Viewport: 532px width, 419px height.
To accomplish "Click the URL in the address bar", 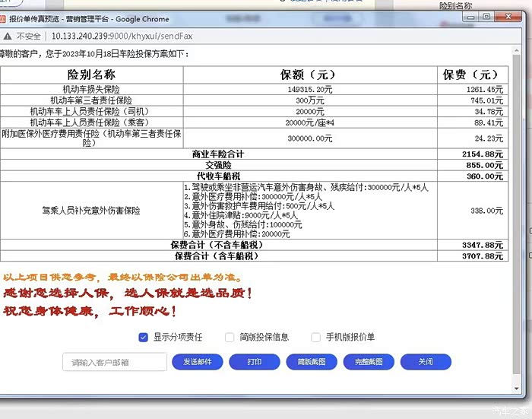I will [x=122, y=36].
